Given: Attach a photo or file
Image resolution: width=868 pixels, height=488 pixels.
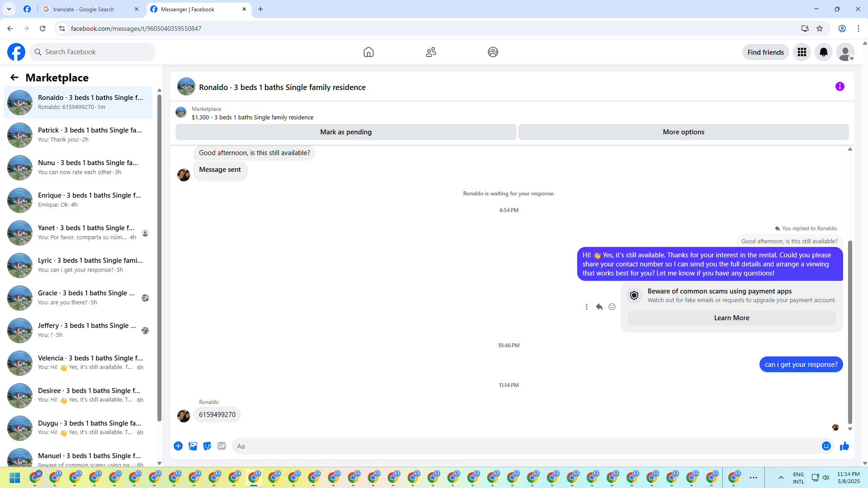Looking at the screenshot, I should click(x=193, y=446).
